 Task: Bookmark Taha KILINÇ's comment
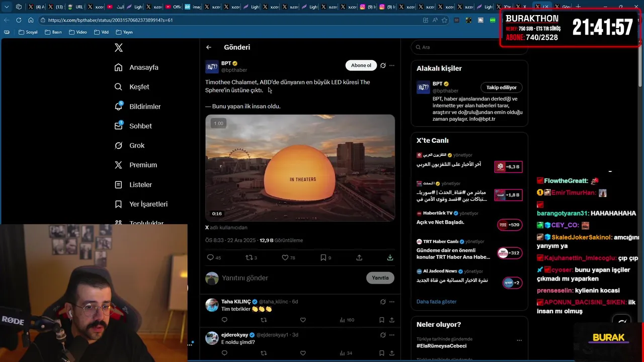coord(382,320)
